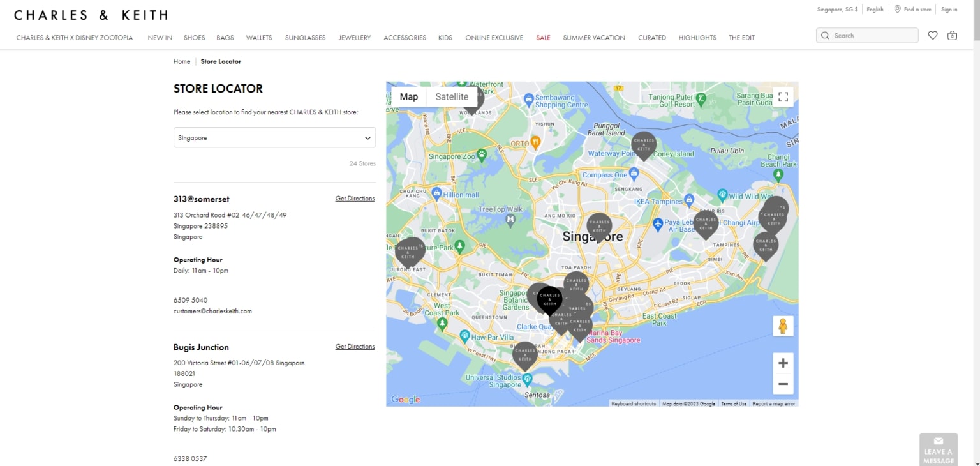980x466 pixels.
Task: Open the map Terms of Use link
Action: (734, 403)
